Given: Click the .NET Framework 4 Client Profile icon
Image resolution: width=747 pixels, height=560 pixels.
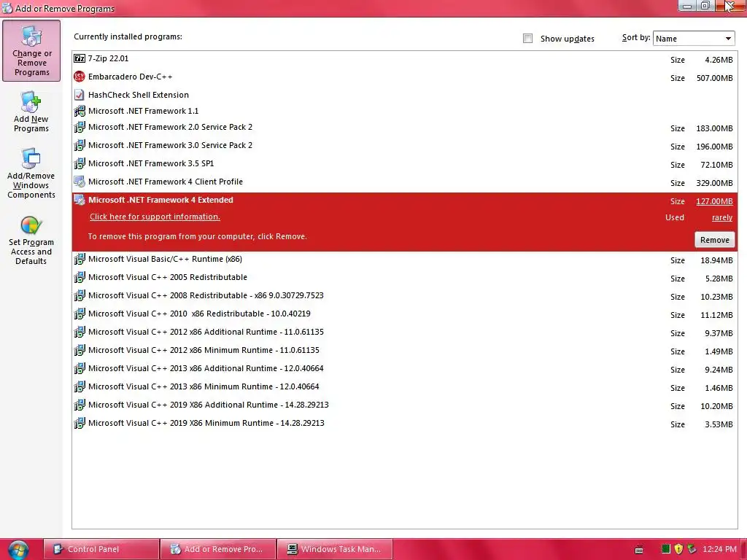Looking at the screenshot, I should 80,182.
